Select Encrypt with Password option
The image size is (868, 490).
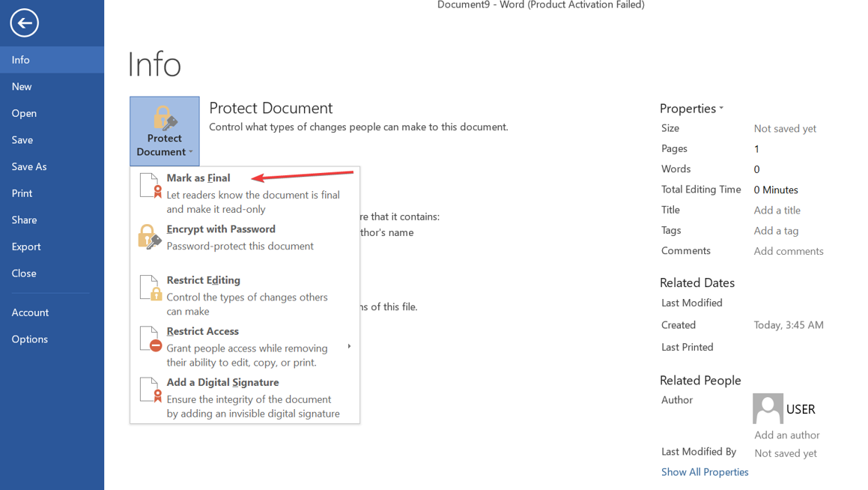(221, 229)
